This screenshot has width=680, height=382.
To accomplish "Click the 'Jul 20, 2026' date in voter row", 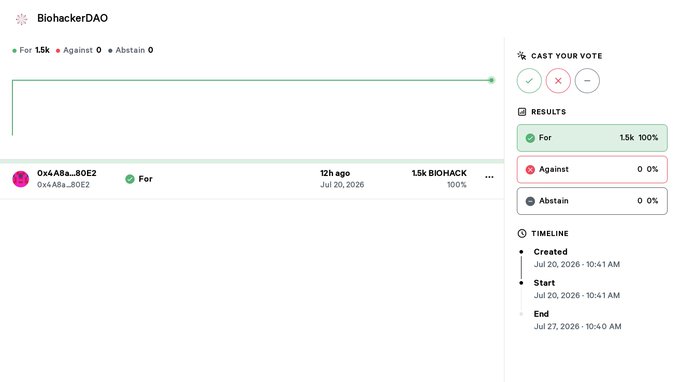I will tap(342, 185).
